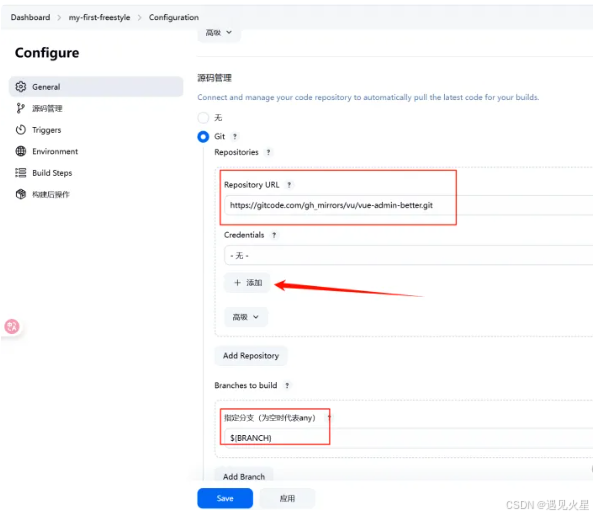Expand the top 高级 dropdown

pyautogui.click(x=219, y=33)
